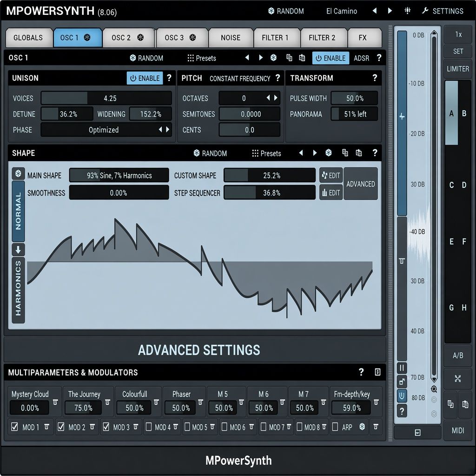Open the Shape Presets menu
Screen dimensions: 476x476
point(266,153)
